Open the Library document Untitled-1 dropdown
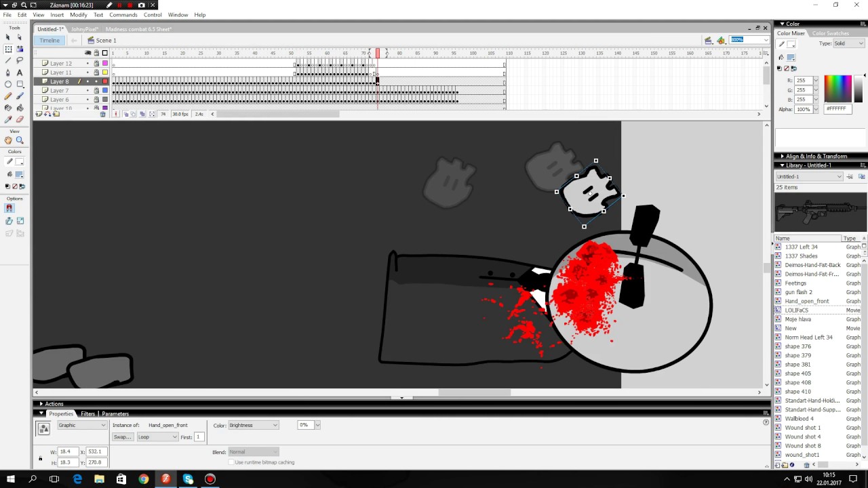 (809, 177)
